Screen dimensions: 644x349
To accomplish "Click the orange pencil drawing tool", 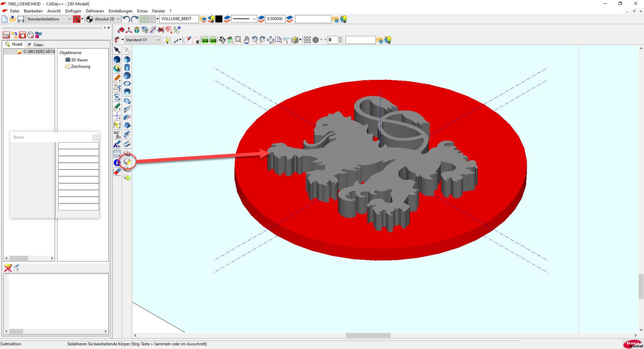I will [117, 79].
